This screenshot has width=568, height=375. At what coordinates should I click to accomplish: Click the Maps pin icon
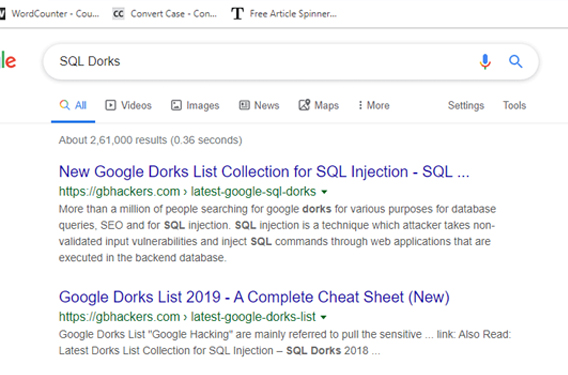[x=304, y=105]
